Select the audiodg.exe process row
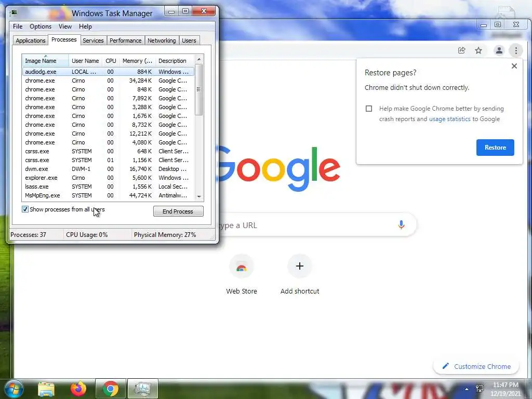Screen dimensions: 532x399 pos(109,72)
